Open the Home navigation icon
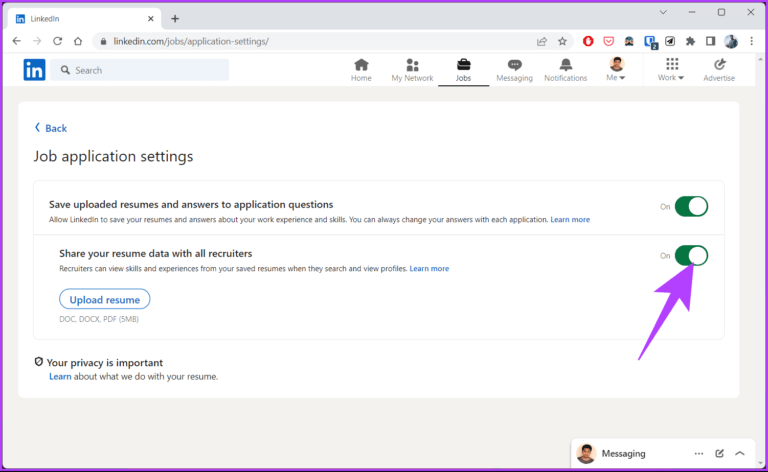768x472 pixels. coord(361,70)
